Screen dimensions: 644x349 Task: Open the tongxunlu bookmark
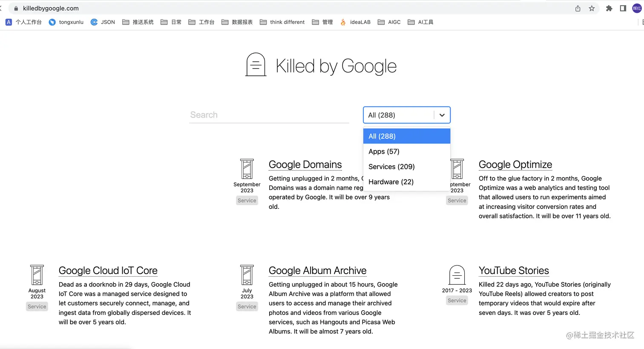(x=66, y=22)
